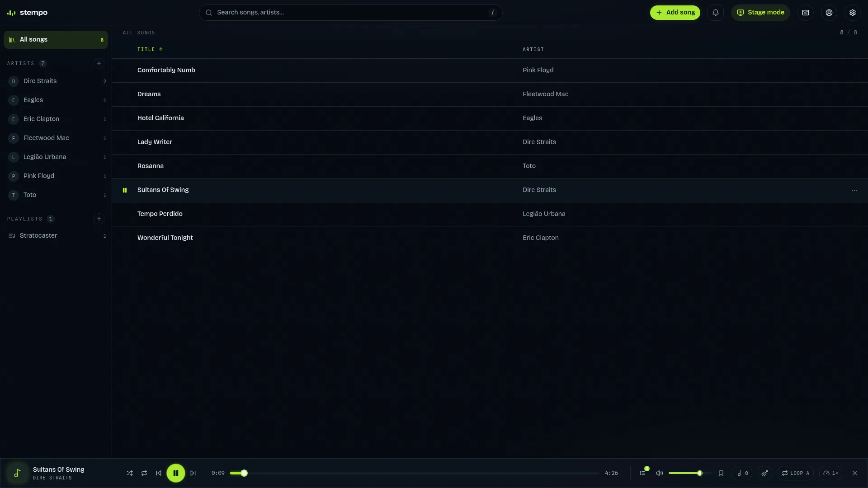
Task: Pause playback with the big green button
Action: click(176, 473)
